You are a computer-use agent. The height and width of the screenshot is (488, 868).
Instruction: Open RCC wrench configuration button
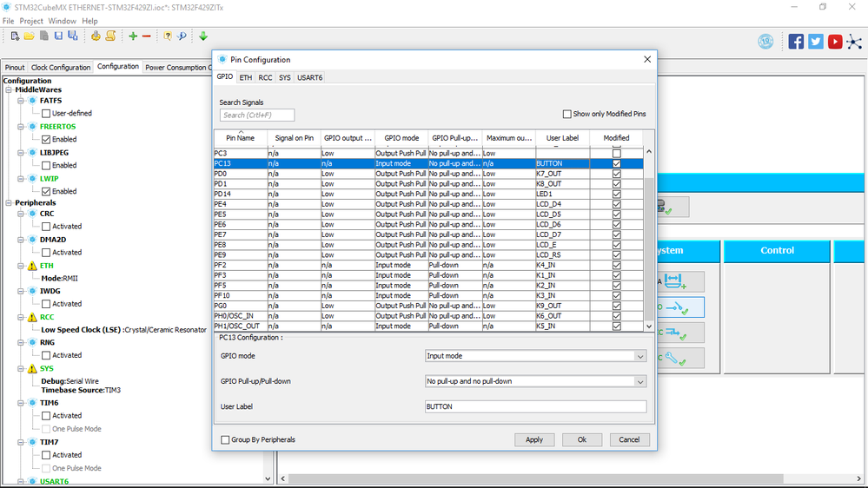point(679,359)
